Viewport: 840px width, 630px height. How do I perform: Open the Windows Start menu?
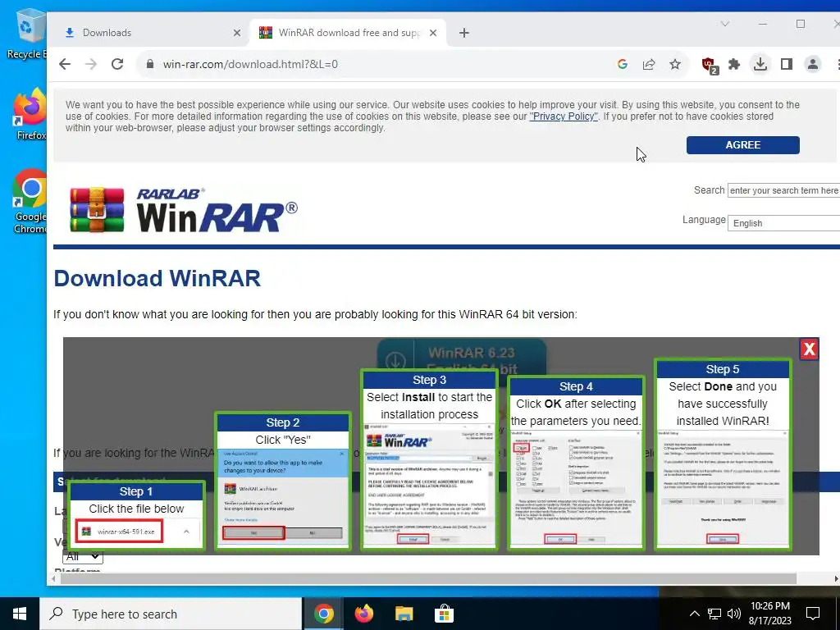tap(20, 614)
